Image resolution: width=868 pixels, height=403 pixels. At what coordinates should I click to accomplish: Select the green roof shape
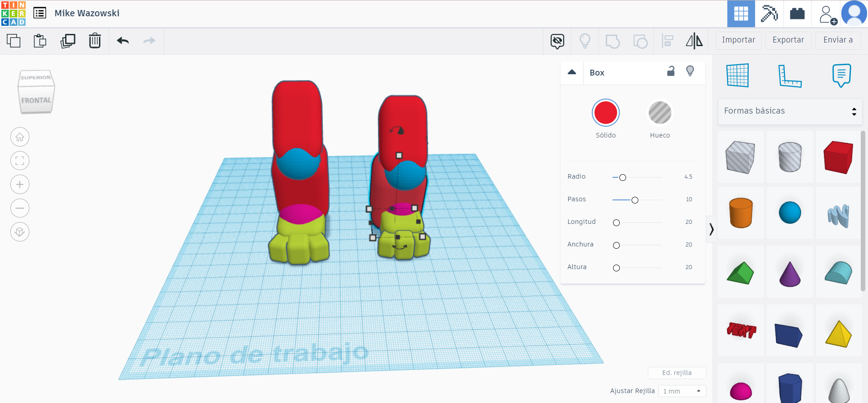[x=741, y=273]
